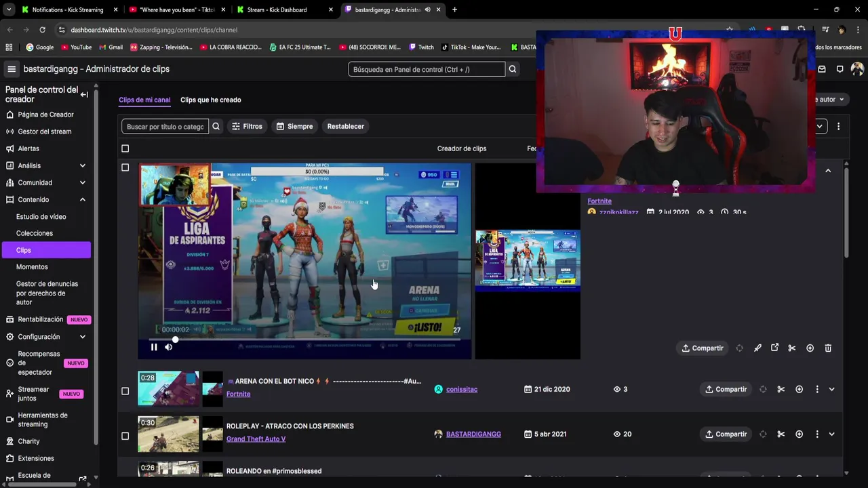Click circled plus icon in ARENA CON EL BOT row

799,389
